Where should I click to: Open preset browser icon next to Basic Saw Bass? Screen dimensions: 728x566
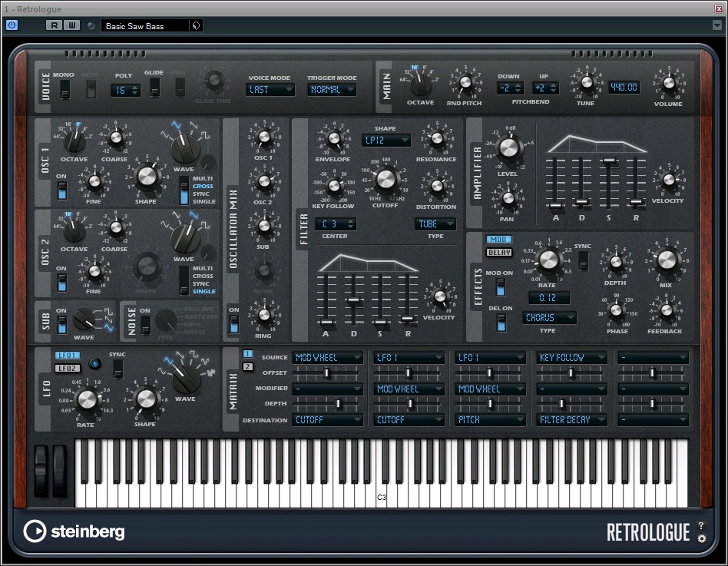tap(196, 25)
